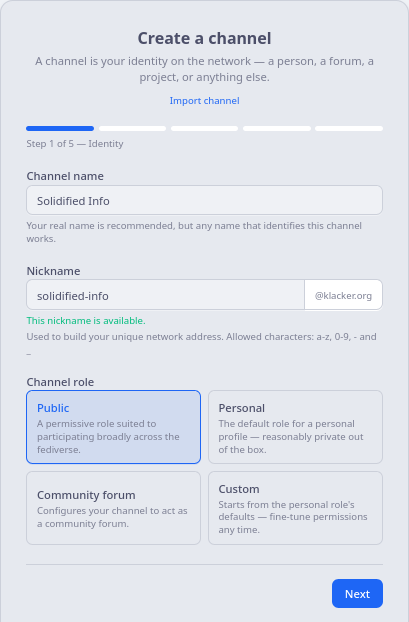Click the Channel role label
Image resolution: width=409 pixels, height=622 pixels.
coord(60,382)
